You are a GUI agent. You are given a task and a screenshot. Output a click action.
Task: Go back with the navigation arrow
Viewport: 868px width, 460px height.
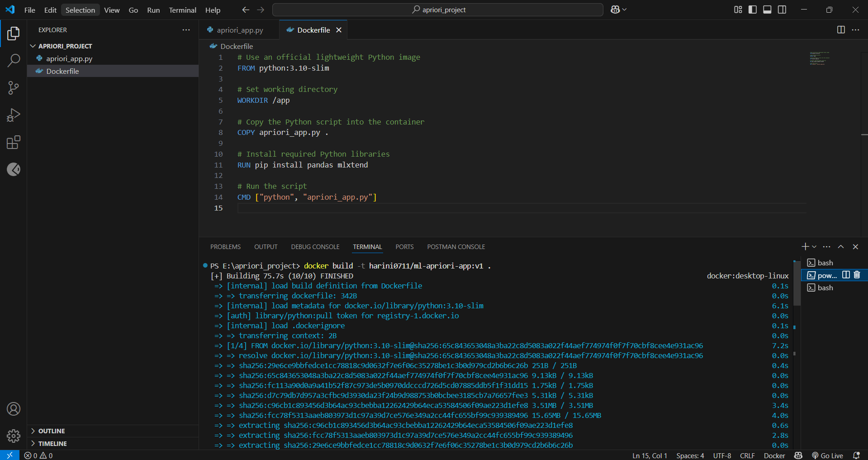(246, 10)
